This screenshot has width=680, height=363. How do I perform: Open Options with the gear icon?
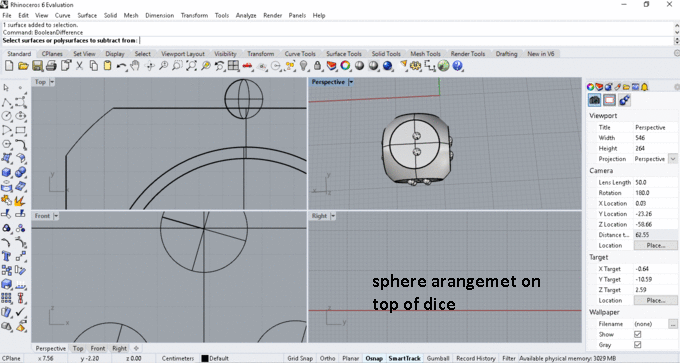415,66
